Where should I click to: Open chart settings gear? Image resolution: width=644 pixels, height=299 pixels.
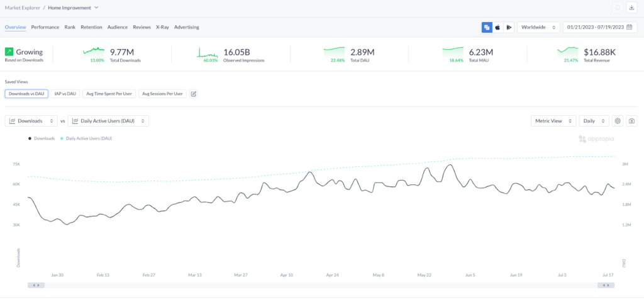pyautogui.click(x=618, y=121)
